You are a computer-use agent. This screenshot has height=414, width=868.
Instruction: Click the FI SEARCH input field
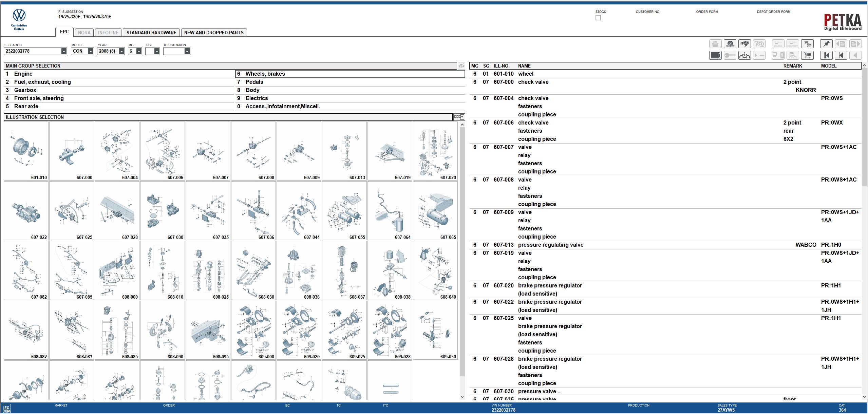coord(33,51)
